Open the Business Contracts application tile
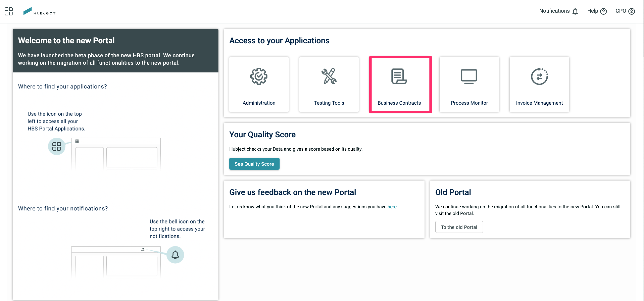 (x=400, y=85)
